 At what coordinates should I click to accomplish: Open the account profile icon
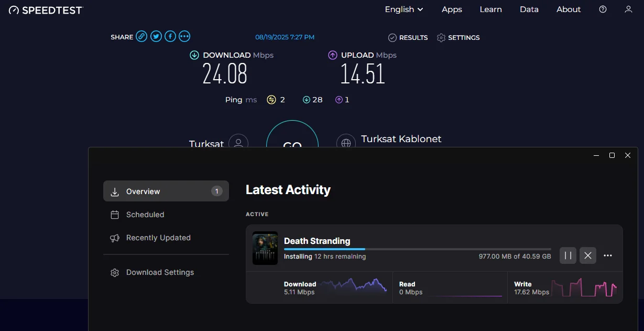(x=628, y=9)
